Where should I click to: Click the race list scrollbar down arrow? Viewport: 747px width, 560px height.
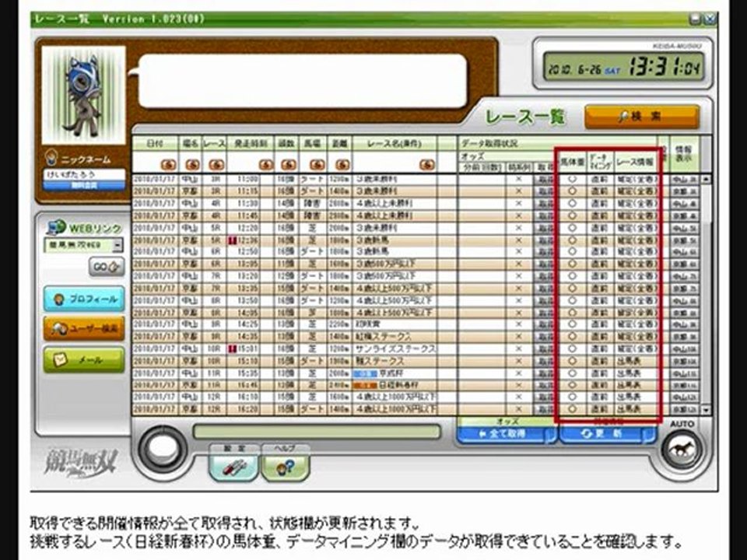click(x=706, y=410)
